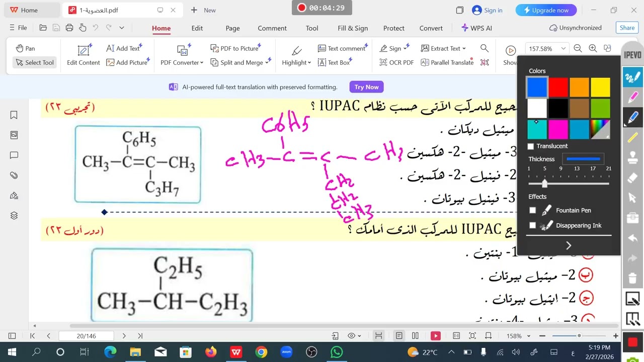Click the IPEVO red record button

(632, 343)
